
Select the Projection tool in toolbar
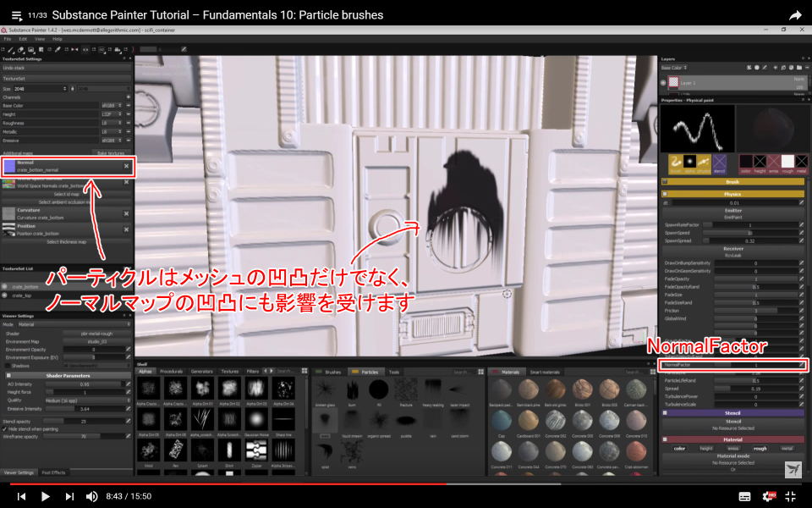[x=31, y=50]
